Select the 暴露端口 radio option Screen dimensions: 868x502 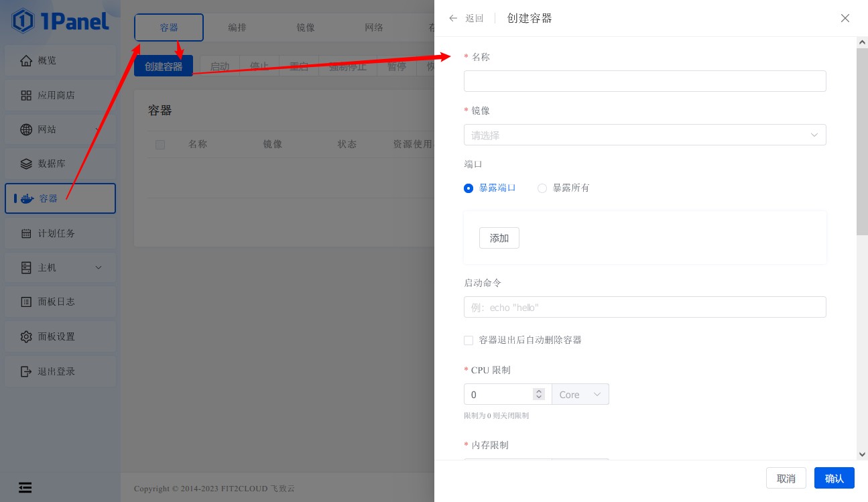click(469, 188)
